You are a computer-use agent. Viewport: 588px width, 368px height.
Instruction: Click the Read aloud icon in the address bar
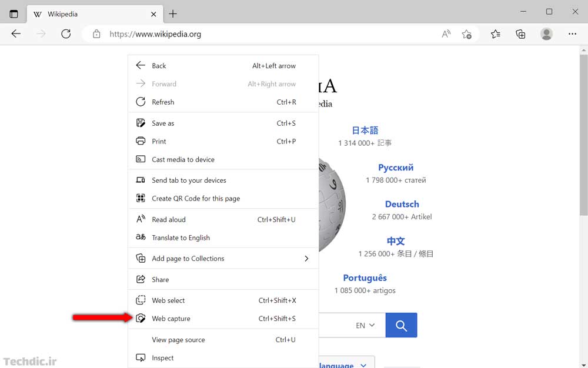coord(446,34)
